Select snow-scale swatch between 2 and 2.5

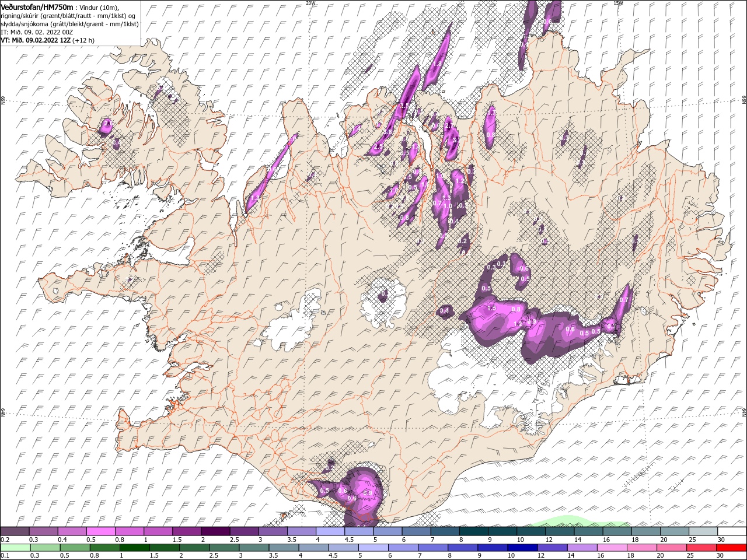tap(215, 531)
